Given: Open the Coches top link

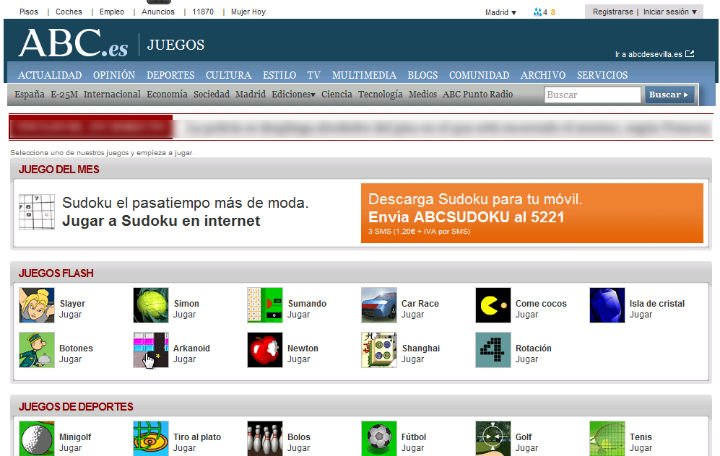Looking at the screenshot, I should (x=69, y=12).
